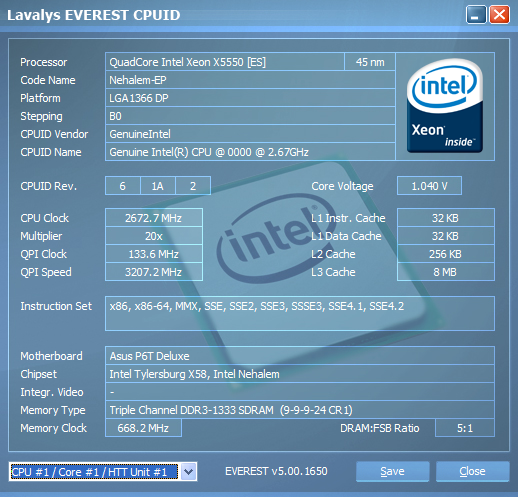Click the DRAM:FSB Ratio value 5:1
Viewport: 518px width, 497px height.
coord(465,428)
